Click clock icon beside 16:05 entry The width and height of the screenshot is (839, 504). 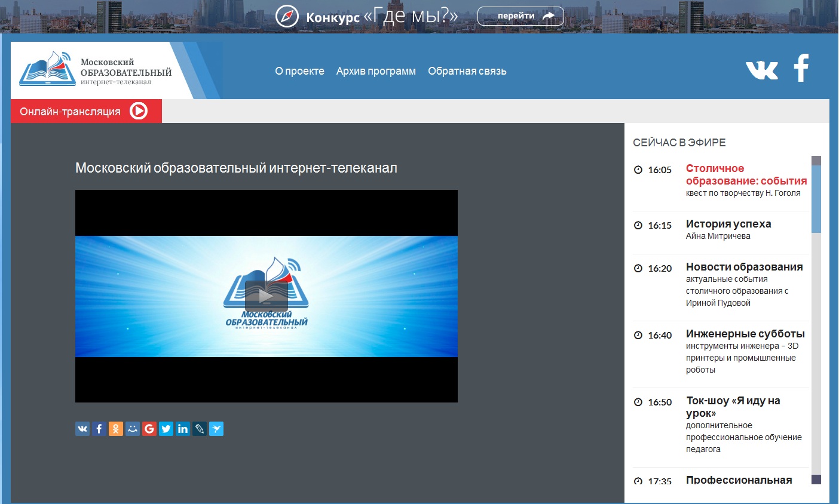pyautogui.click(x=638, y=170)
